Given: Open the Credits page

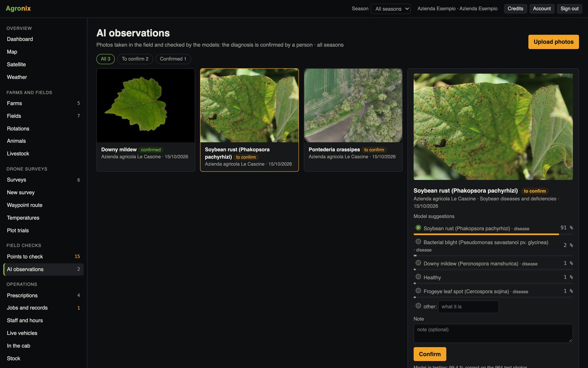Looking at the screenshot, I should pos(515,9).
